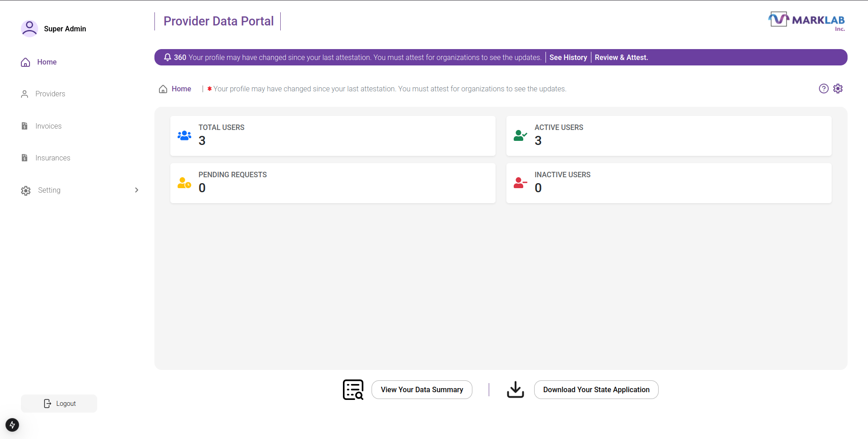Click the Active Users green icon
This screenshot has height=439, width=868.
tap(520, 135)
